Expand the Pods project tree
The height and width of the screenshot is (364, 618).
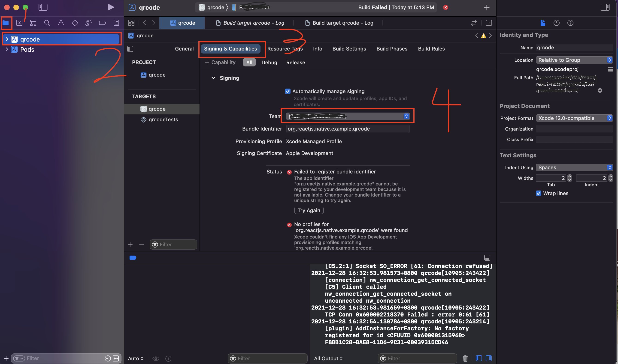pyautogui.click(x=7, y=49)
